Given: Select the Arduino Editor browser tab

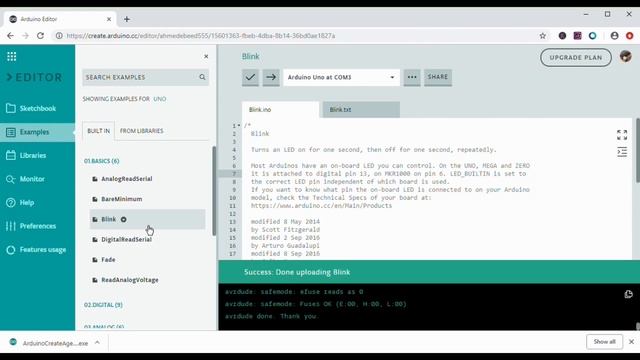Looking at the screenshot, I should [x=61, y=19].
